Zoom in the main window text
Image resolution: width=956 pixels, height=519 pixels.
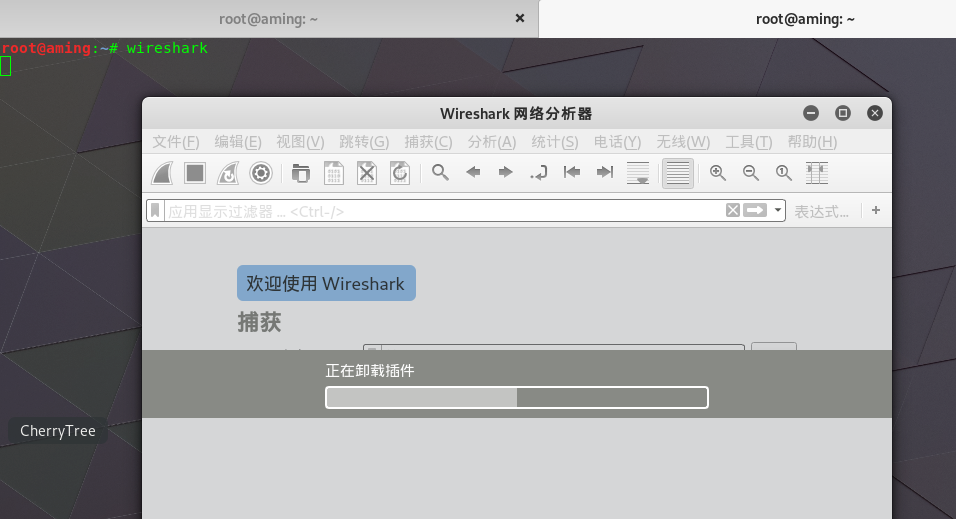(718, 173)
